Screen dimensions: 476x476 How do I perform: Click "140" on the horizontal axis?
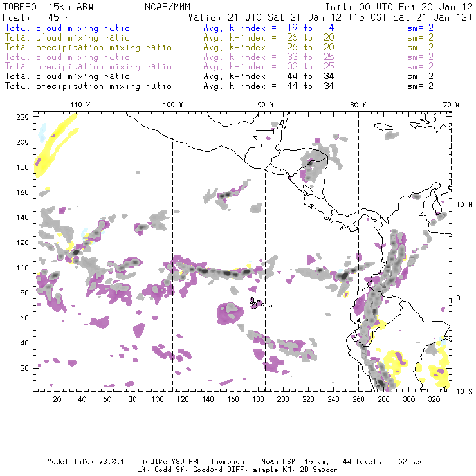(208, 399)
